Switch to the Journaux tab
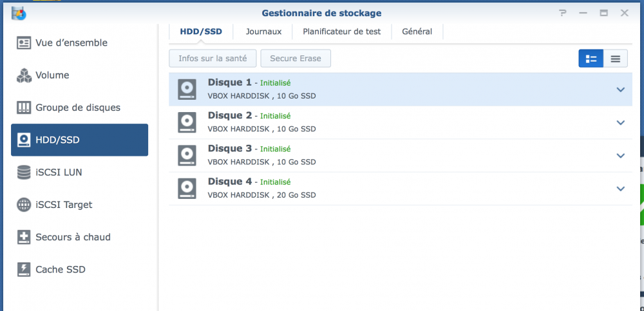The height and width of the screenshot is (311, 644). [x=263, y=32]
